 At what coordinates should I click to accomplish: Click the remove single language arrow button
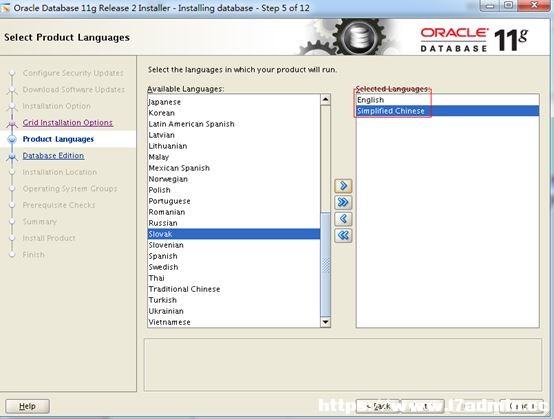coord(343,219)
